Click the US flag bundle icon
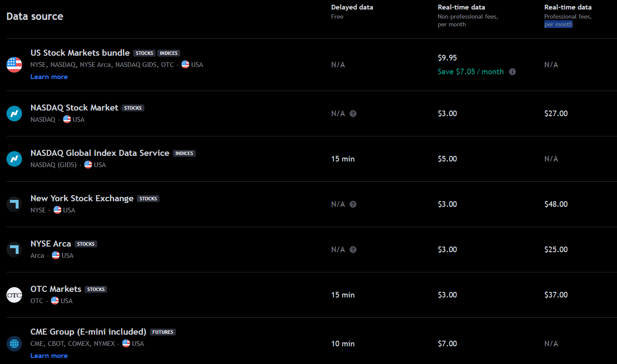The width and height of the screenshot is (617, 364). pyautogui.click(x=14, y=65)
